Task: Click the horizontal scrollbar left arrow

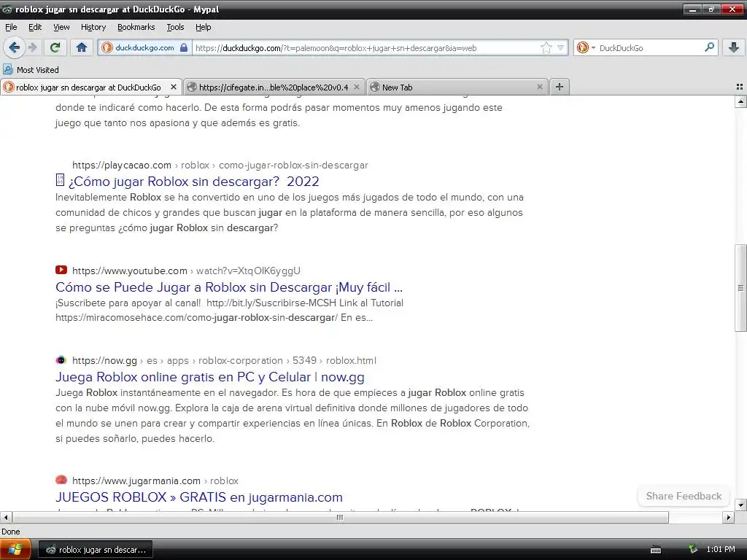Action: pyautogui.click(x=6, y=517)
